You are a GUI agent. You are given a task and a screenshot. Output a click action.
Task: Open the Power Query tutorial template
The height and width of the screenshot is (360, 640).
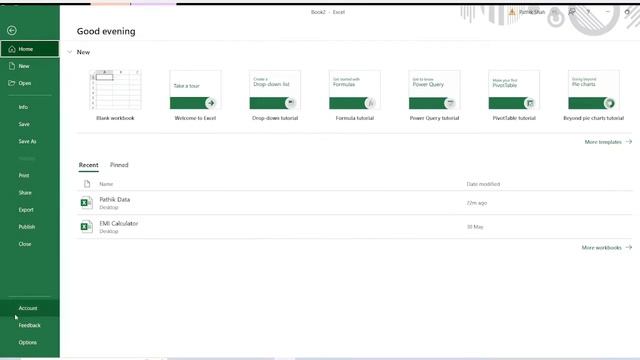point(434,95)
